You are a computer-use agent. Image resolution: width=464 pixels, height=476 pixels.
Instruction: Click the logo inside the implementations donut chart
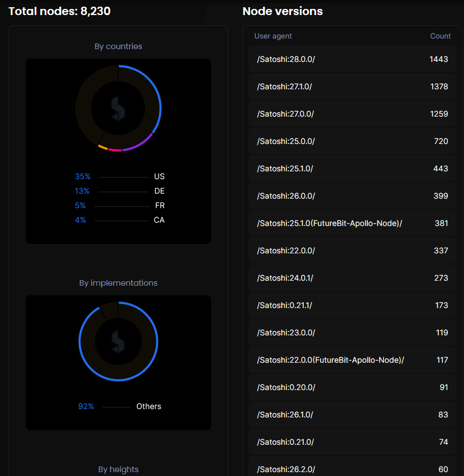[118, 342]
